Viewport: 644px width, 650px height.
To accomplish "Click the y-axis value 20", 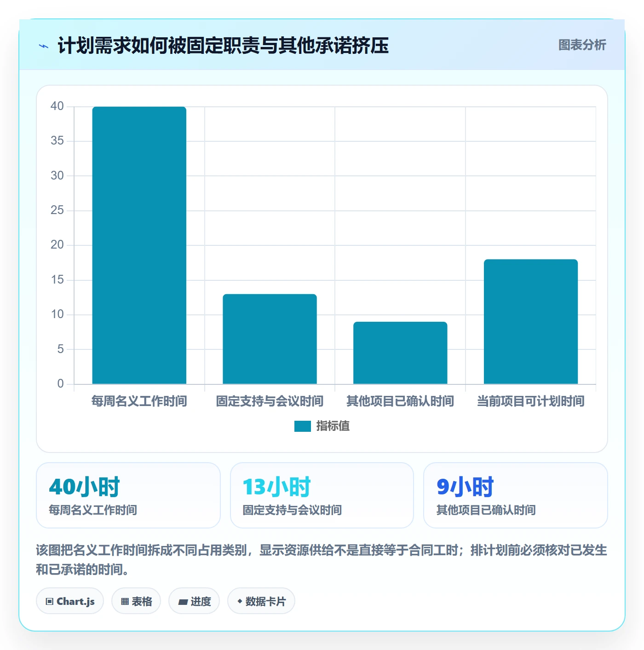I will 57,245.
